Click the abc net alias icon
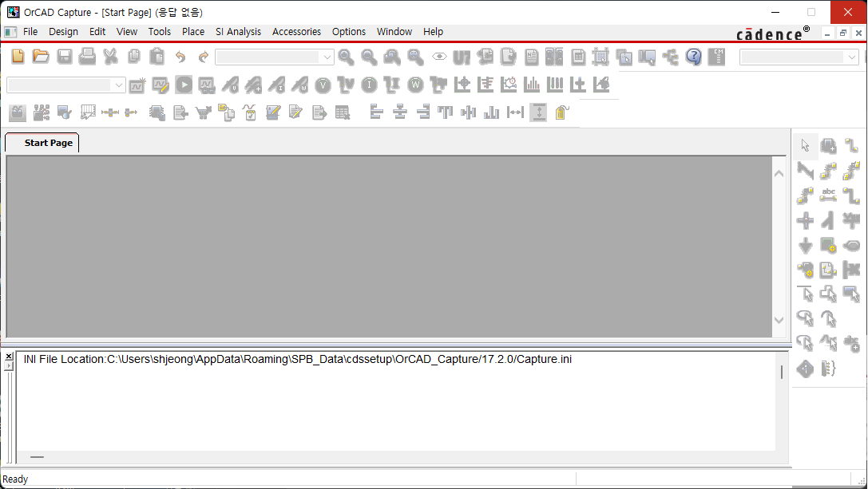This screenshot has width=868, height=489. coord(828,195)
